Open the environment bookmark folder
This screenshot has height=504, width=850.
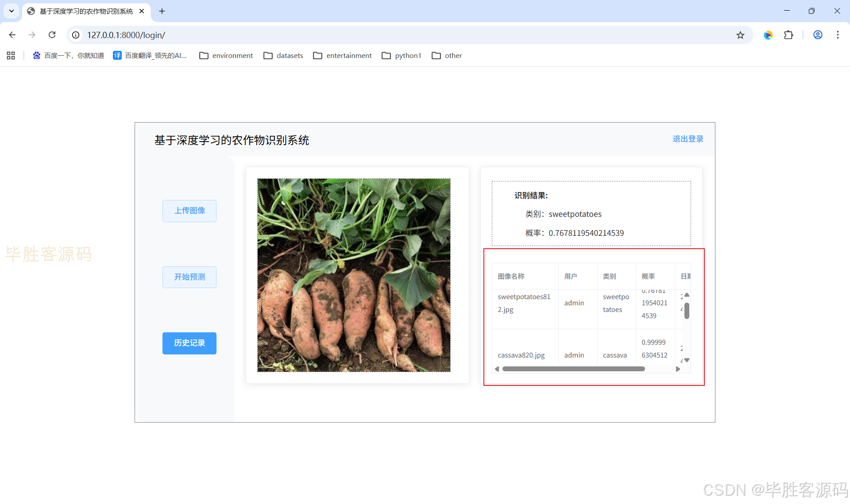[226, 55]
